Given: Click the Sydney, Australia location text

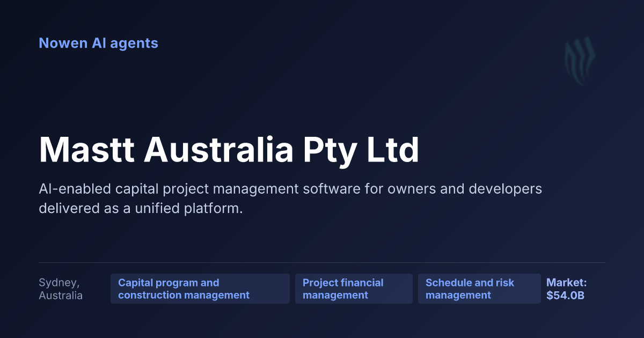Looking at the screenshot, I should click(61, 289).
